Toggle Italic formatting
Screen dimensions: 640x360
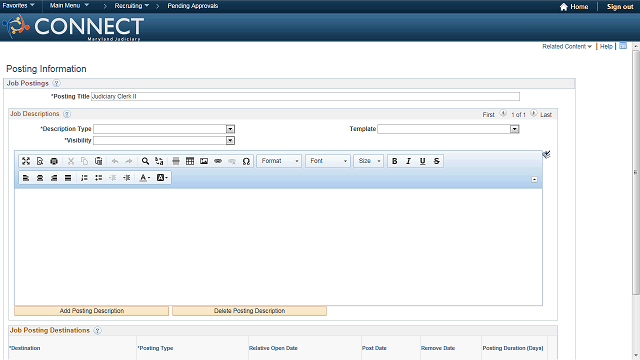pos(409,161)
